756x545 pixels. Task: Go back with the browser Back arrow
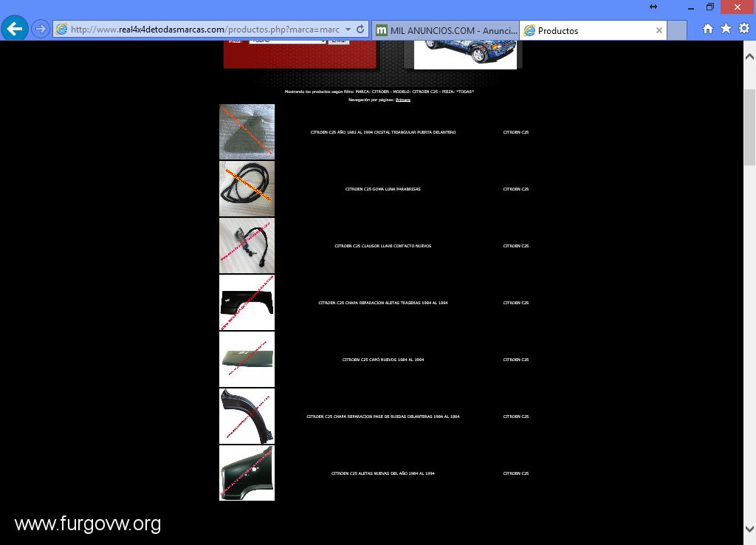pos(15,29)
